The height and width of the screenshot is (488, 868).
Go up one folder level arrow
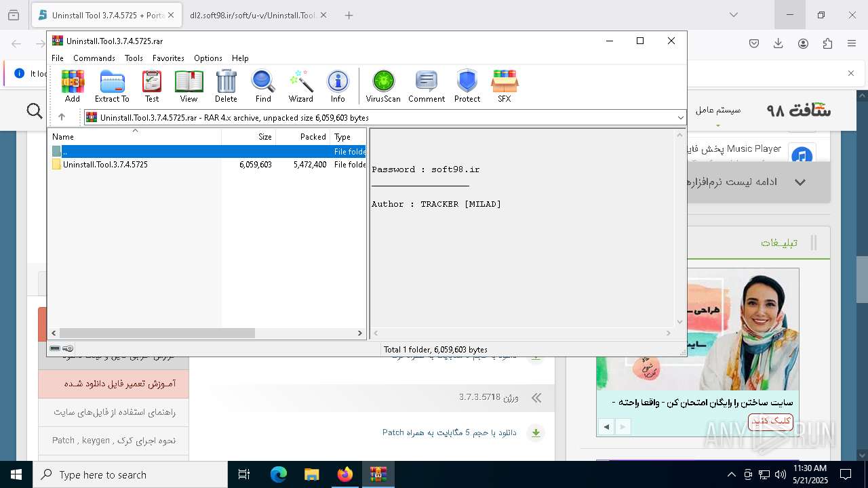point(62,117)
